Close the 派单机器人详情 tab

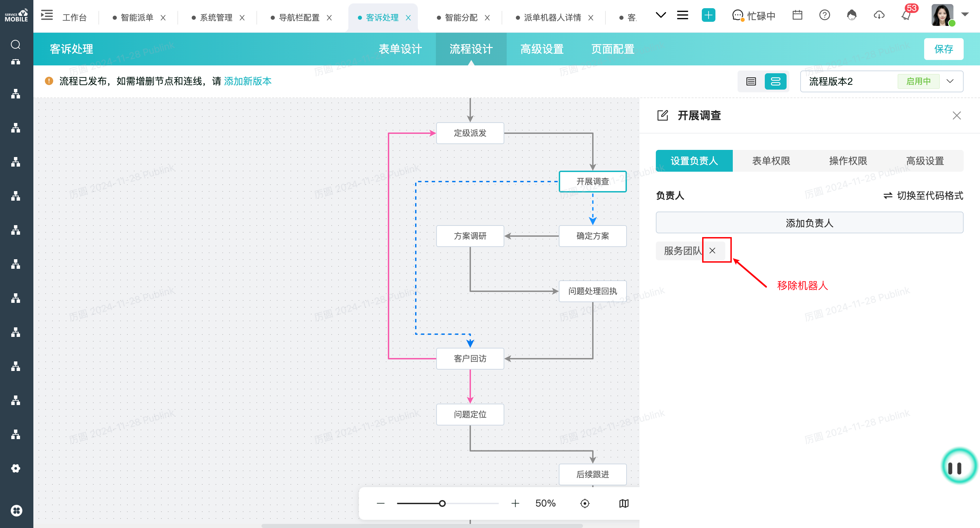[x=591, y=17]
